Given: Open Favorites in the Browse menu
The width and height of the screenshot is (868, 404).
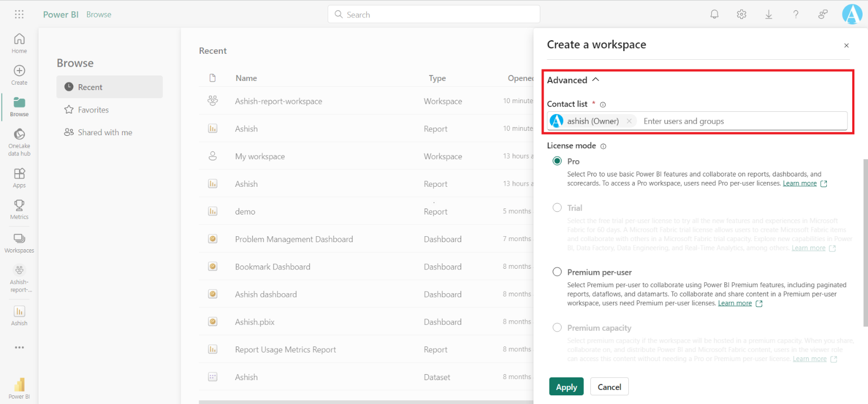Looking at the screenshot, I should coord(93,110).
